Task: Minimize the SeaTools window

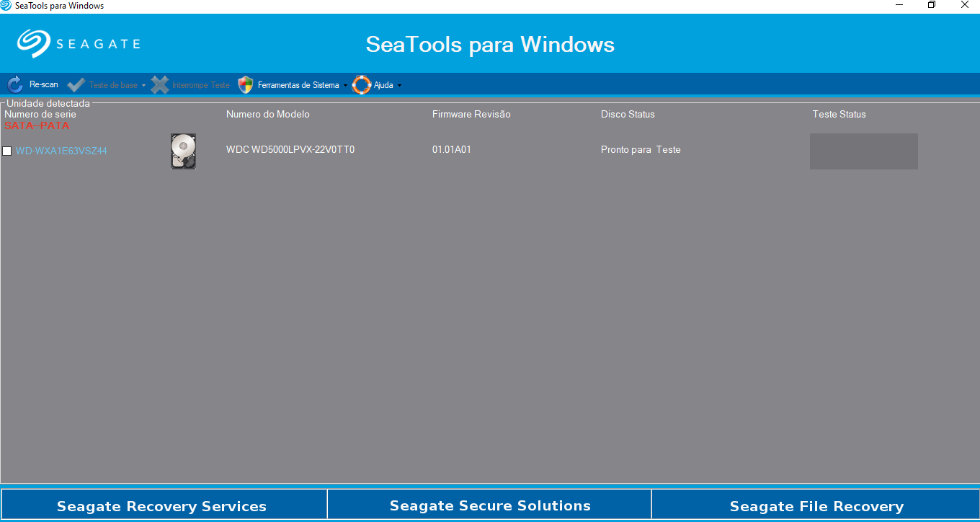Action: 899,5
